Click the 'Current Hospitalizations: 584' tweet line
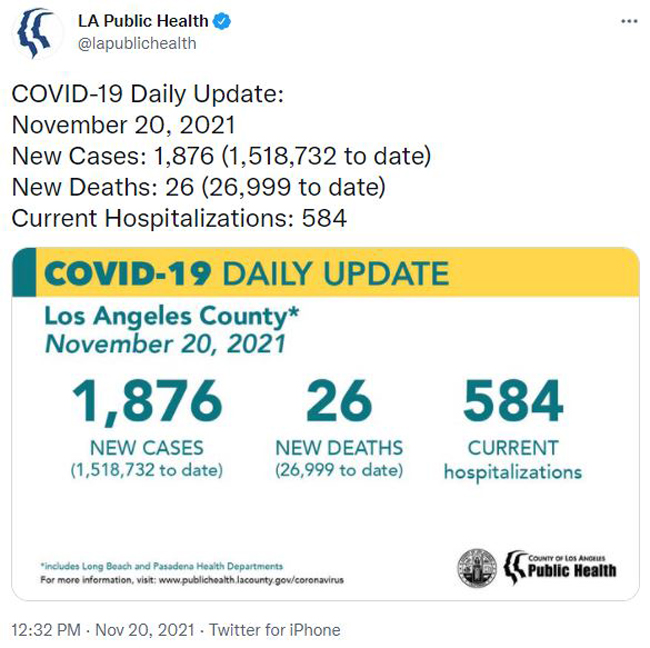 click(x=179, y=218)
